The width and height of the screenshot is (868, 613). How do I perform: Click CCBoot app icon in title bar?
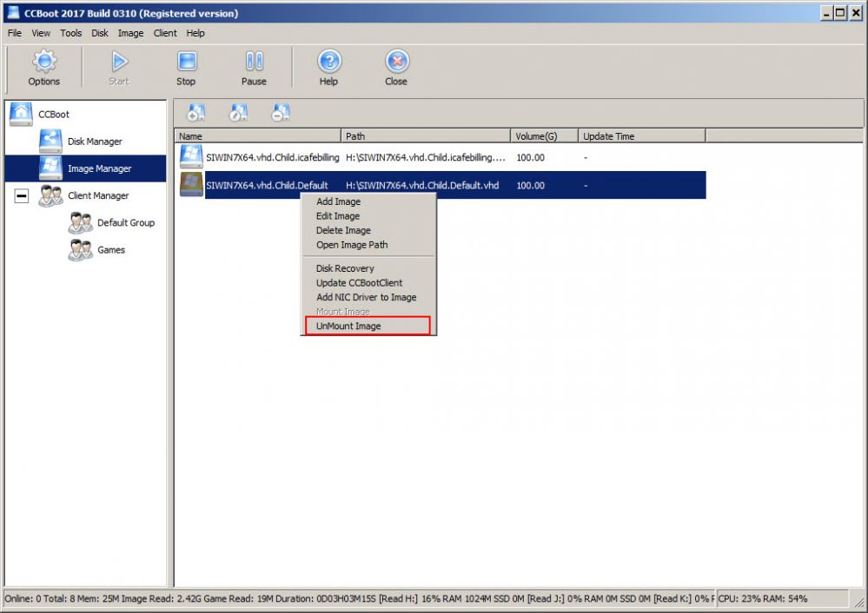click(13, 13)
